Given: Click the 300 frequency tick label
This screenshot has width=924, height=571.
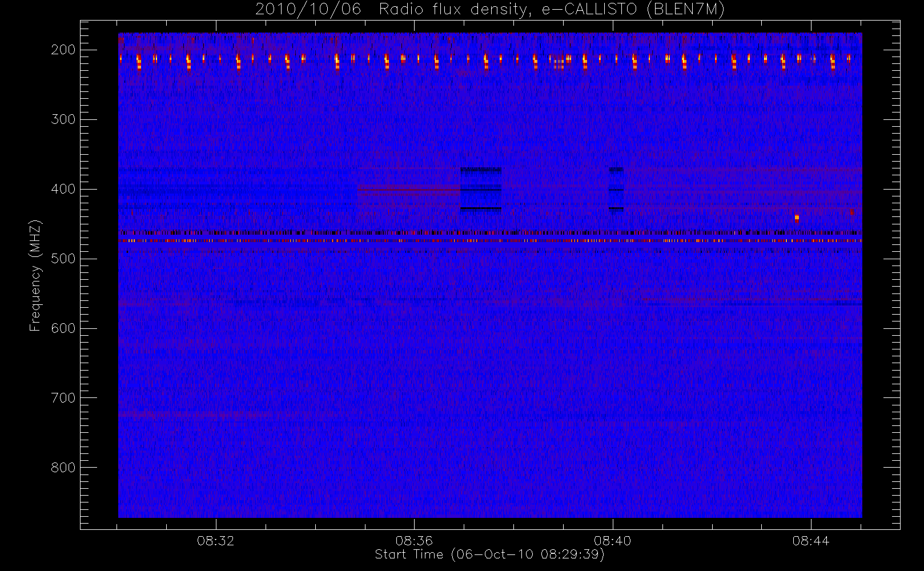Looking at the screenshot, I should coord(63,119).
